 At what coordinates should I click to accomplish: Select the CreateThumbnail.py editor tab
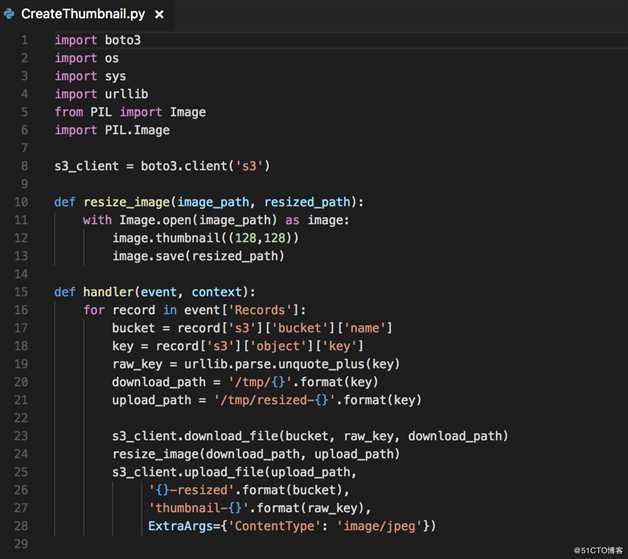click(x=86, y=14)
